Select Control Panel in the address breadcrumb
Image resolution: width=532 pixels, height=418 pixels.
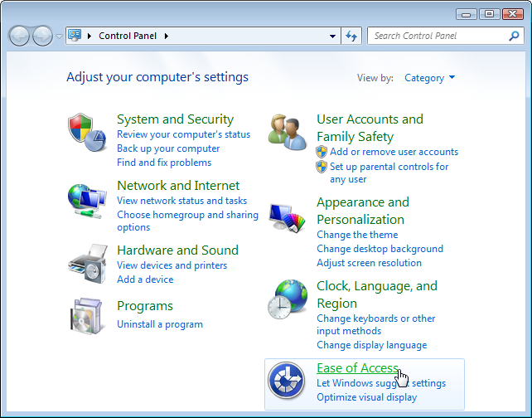[128, 36]
